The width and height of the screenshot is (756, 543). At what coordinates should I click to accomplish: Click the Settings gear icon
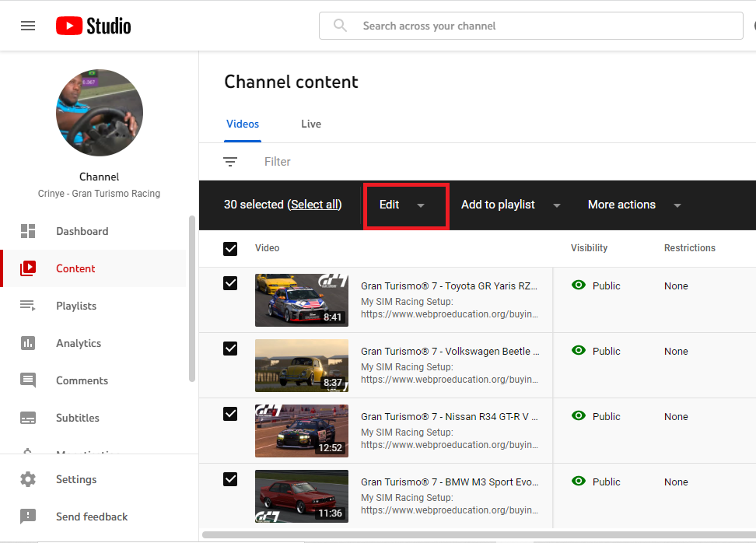click(x=28, y=479)
